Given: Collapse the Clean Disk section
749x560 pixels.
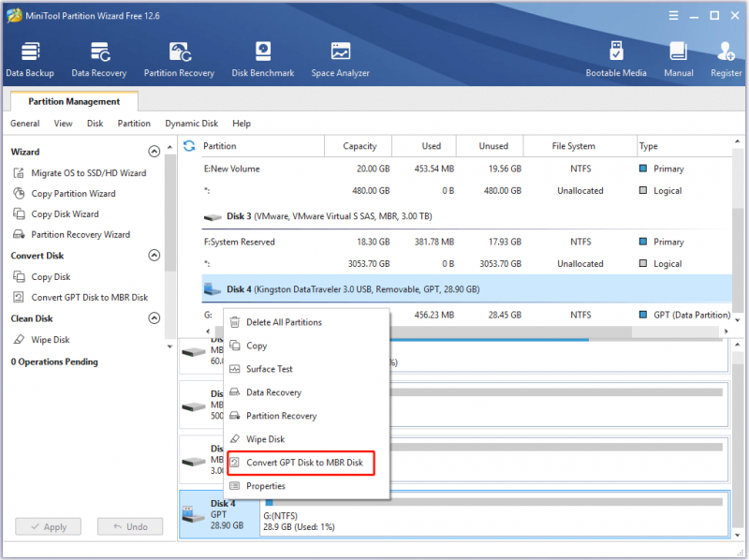Looking at the screenshot, I should point(154,318).
